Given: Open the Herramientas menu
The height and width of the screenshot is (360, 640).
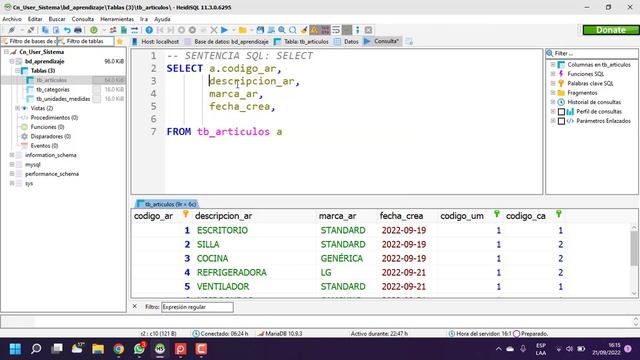Looking at the screenshot, I should [117, 19].
